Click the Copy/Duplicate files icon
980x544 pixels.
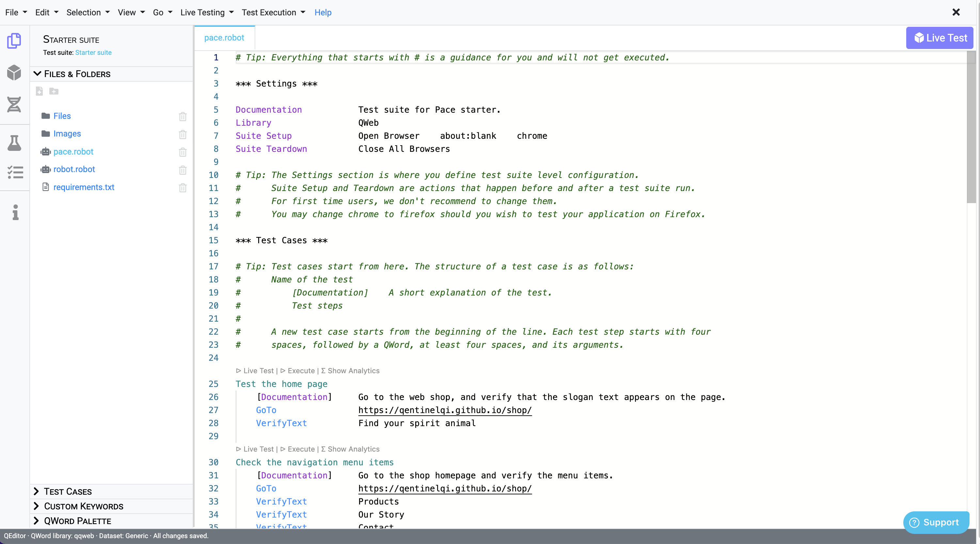15,41
